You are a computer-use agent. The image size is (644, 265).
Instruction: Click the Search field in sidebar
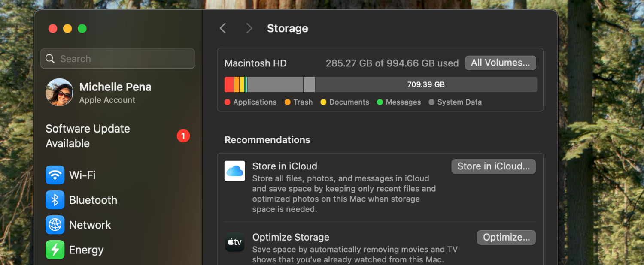(118, 59)
